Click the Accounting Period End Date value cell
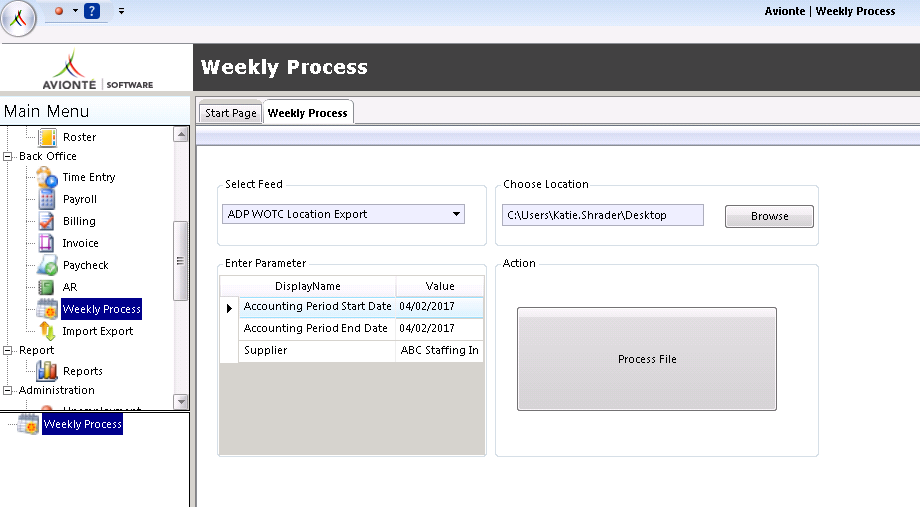 click(440, 329)
